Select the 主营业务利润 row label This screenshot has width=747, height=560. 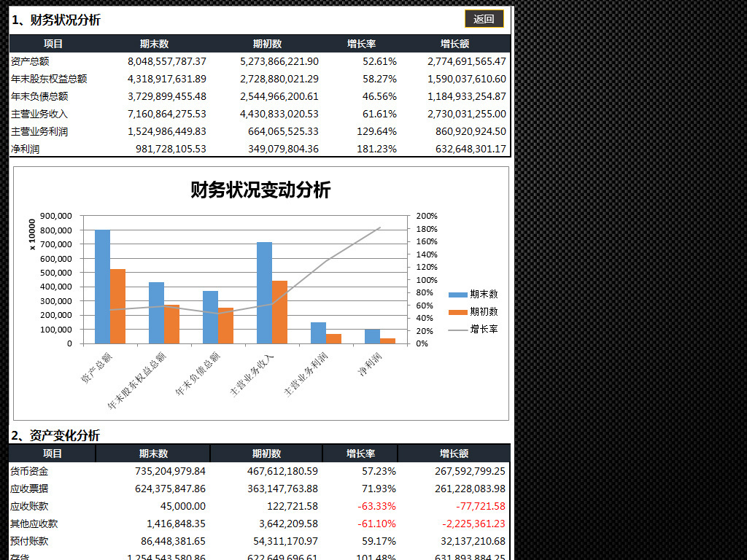tap(39, 131)
